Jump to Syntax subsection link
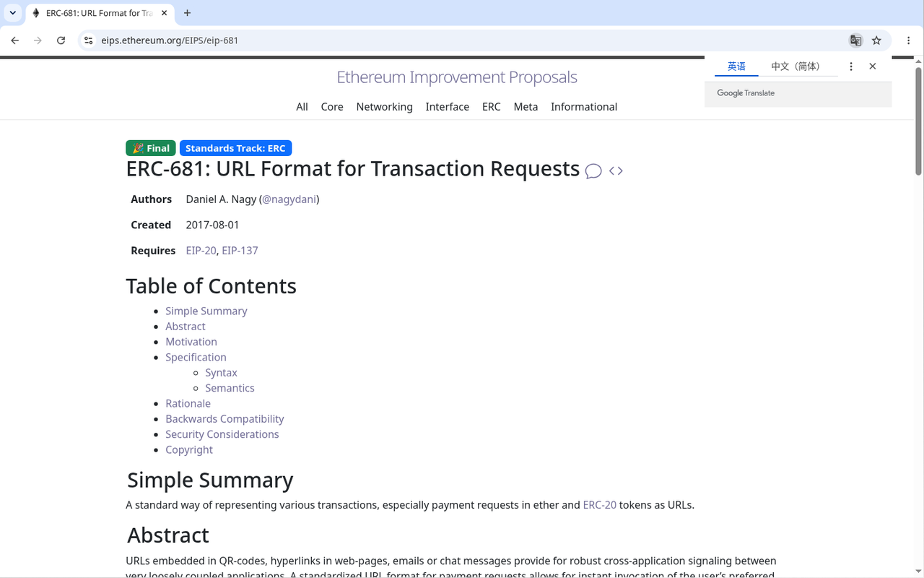The height and width of the screenshot is (578, 924). [221, 373]
